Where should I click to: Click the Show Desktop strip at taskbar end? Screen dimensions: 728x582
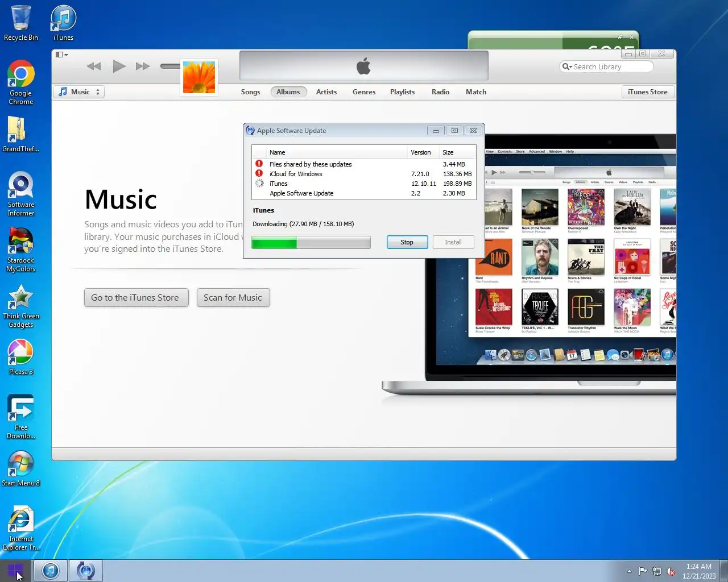click(724, 571)
